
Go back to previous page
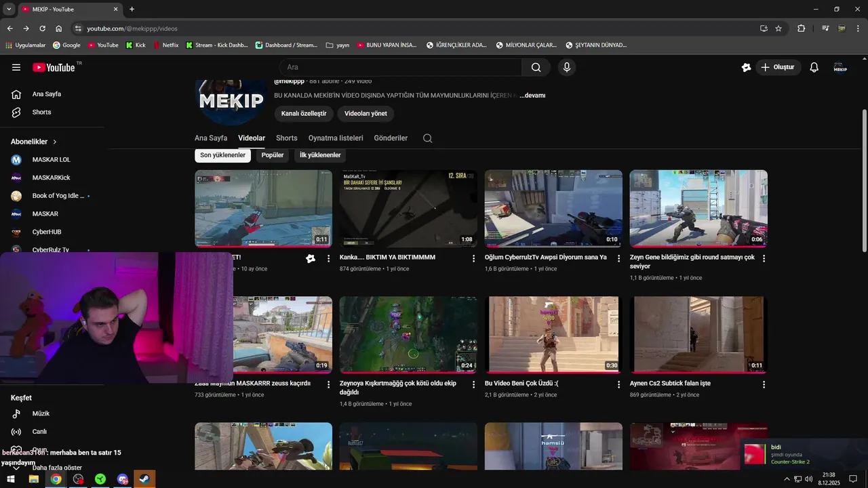[9, 28]
